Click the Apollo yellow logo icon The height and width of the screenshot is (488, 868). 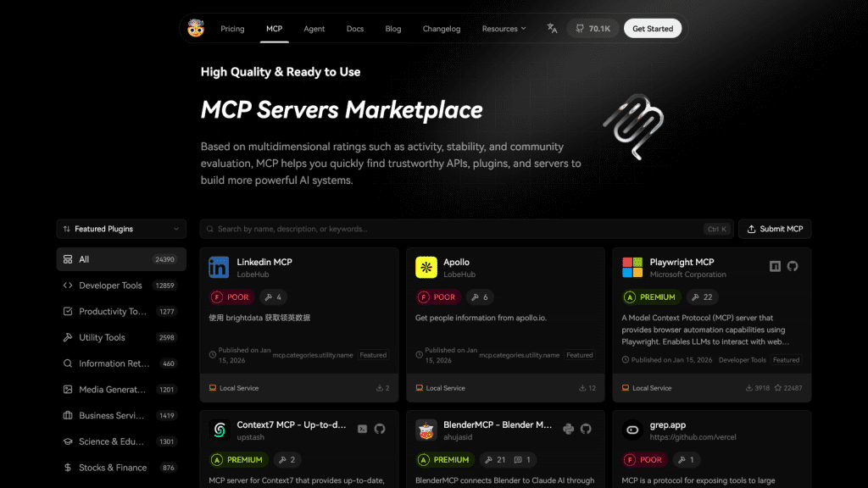pos(426,268)
